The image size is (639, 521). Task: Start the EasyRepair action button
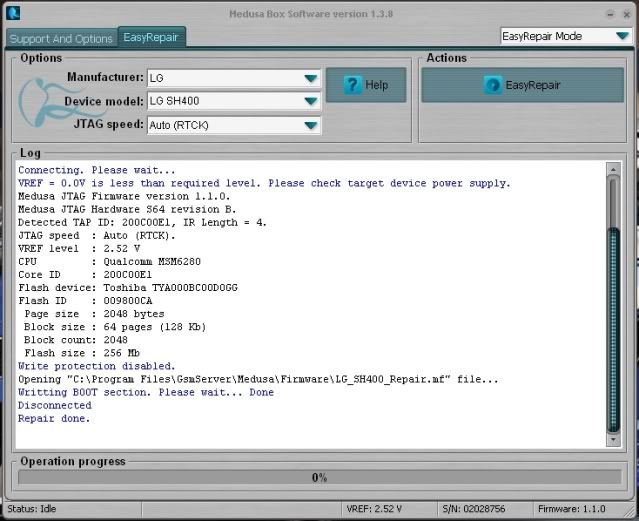(522, 85)
